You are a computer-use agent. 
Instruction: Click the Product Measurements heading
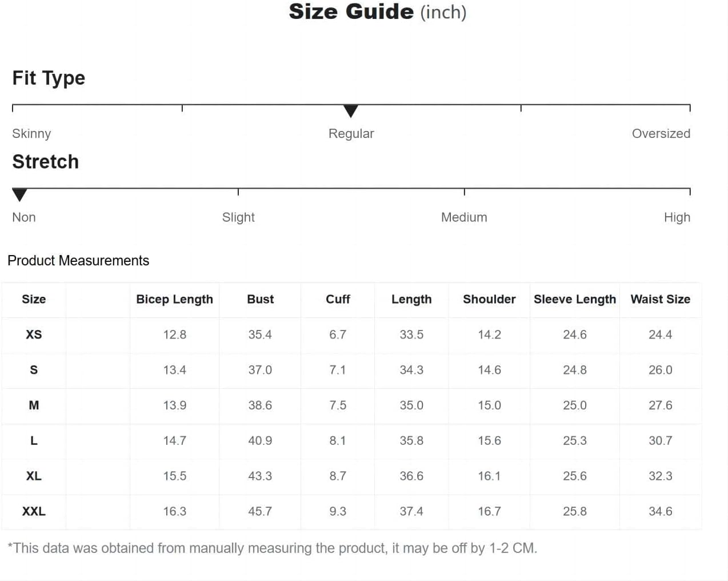78,261
